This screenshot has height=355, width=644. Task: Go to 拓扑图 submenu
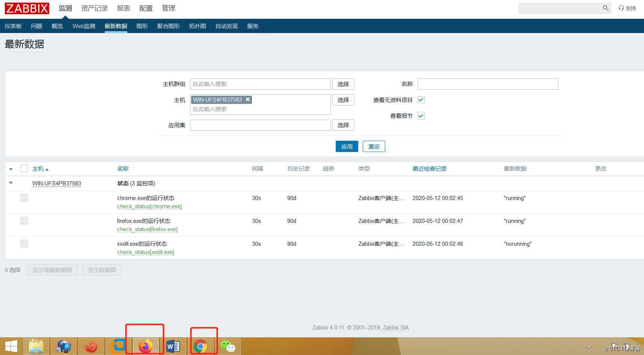point(198,26)
